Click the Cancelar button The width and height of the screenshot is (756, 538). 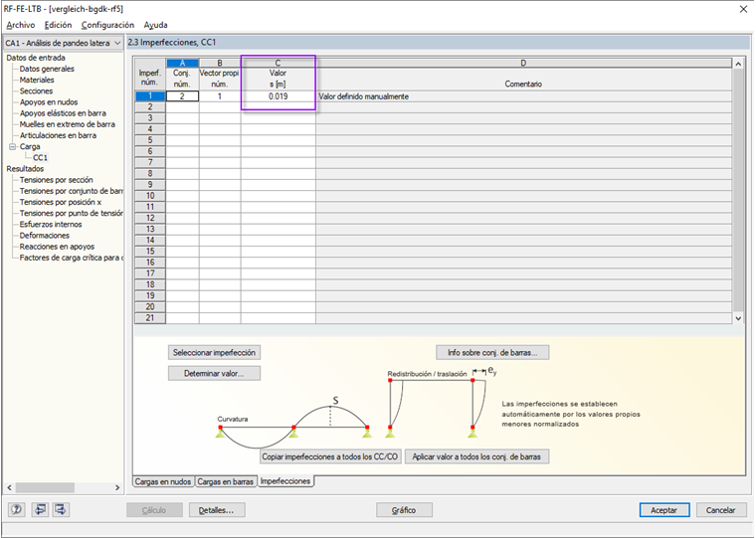[721, 510]
